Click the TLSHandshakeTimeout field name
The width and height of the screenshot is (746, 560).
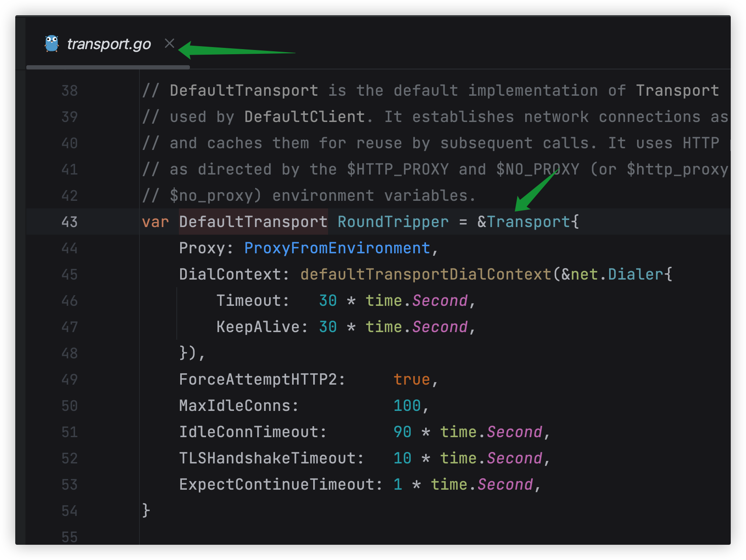pyautogui.click(x=267, y=458)
